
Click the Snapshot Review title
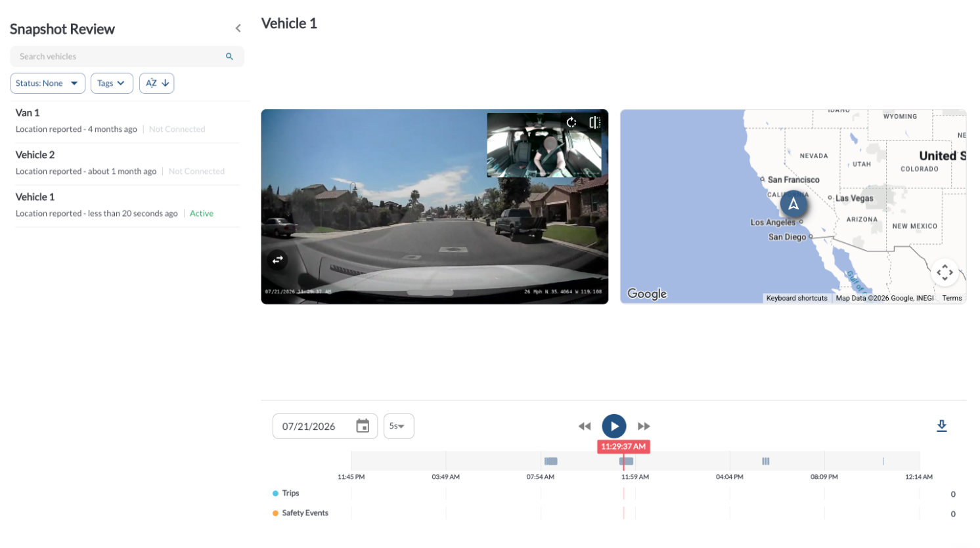62,29
